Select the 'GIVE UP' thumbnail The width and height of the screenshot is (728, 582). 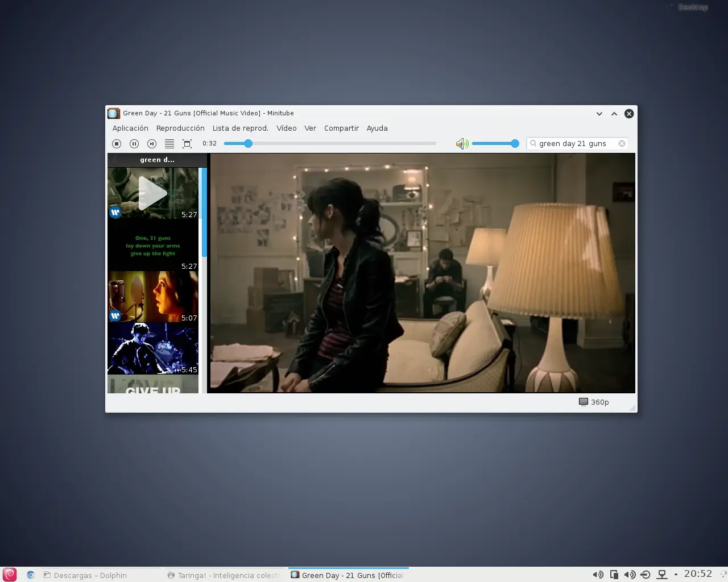(x=153, y=384)
